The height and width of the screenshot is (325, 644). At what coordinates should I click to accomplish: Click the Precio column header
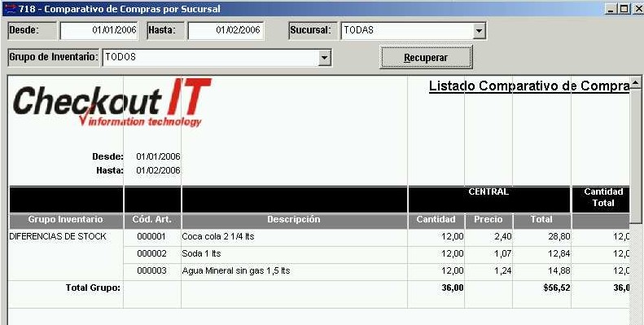pyautogui.click(x=488, y=220)
